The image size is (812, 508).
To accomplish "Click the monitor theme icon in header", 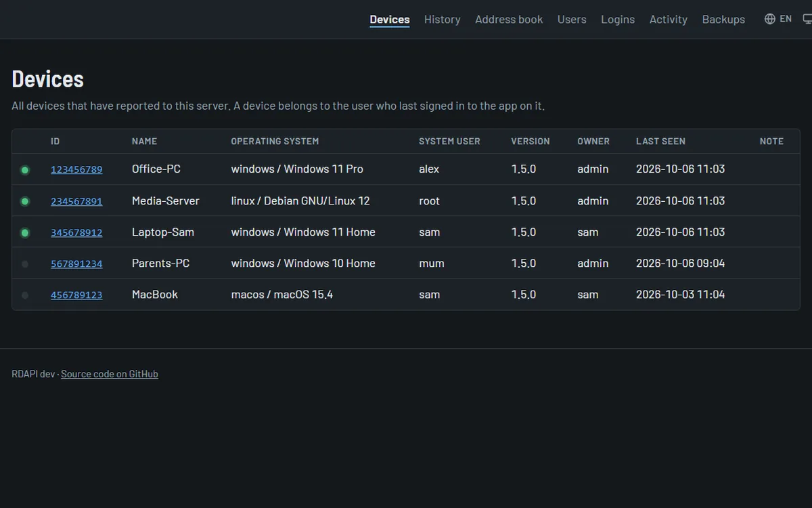I will (x=808, y=19).
